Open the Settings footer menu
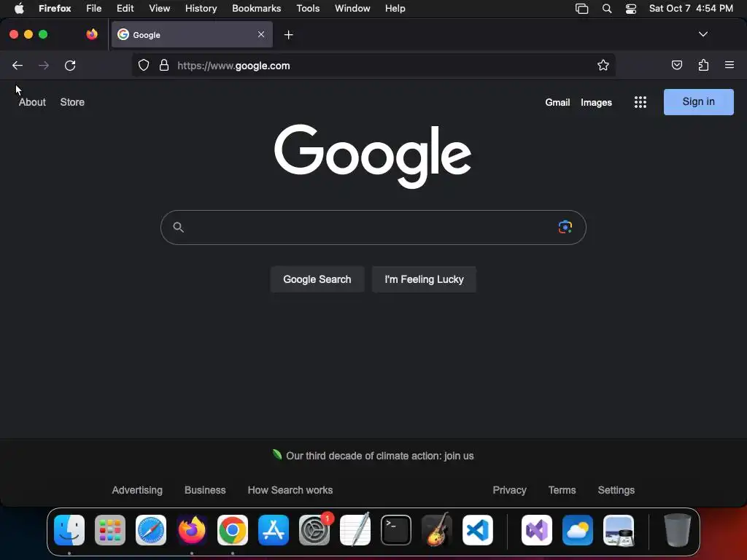Image resolution: width=747 pixels, height=560 pixels. coord(616,490)
